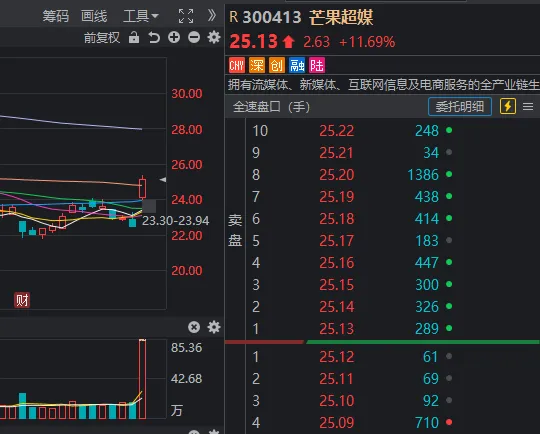Select buy level 4 price 25.09
540x434 pixels.
click(x=336, y=423)
